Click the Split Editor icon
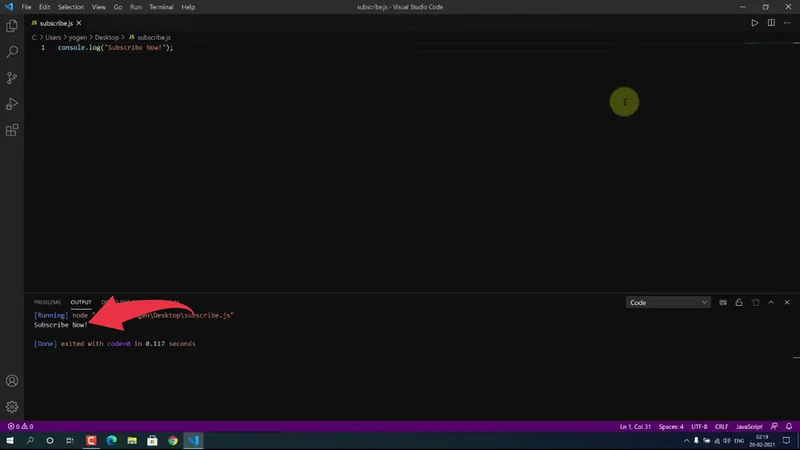This screenshot has height=450, width=800. (x=771, y=22)
